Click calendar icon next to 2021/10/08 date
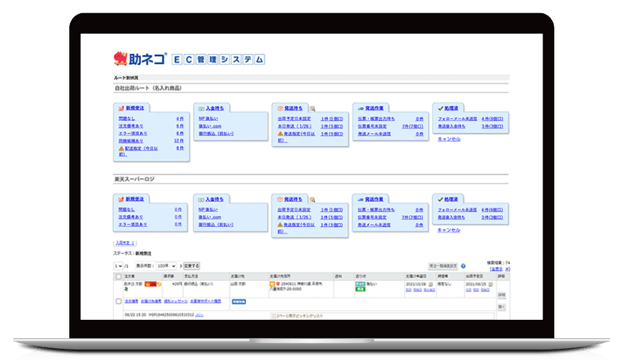The image size is (627, 364). (x=432, y=284)
